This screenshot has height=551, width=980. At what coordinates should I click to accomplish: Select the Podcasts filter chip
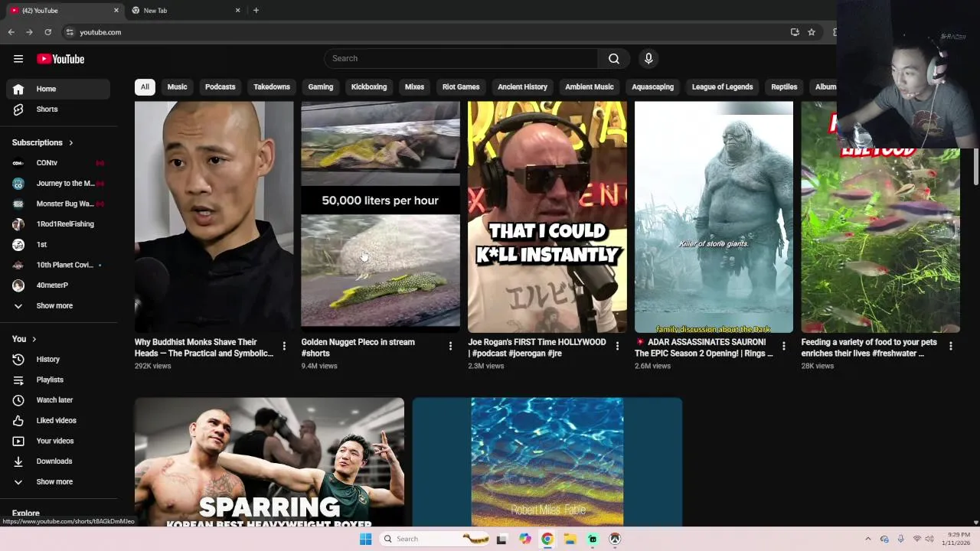click(x=220, y=86)
